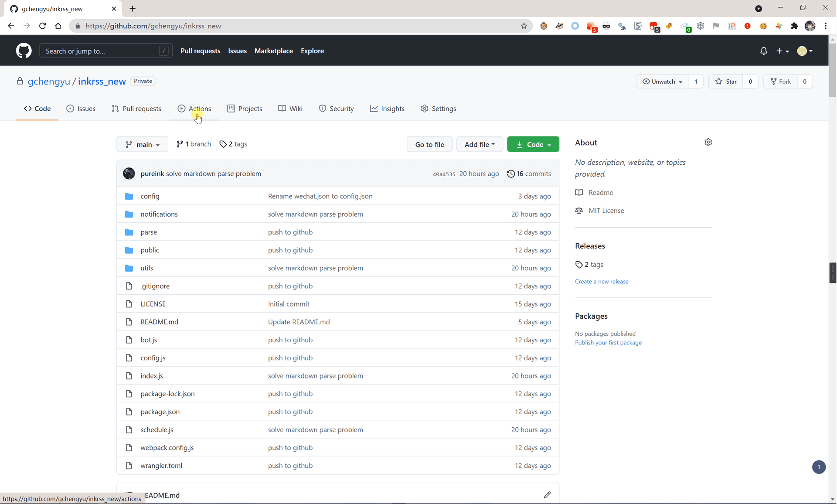837x504 pixels.
Task: Open repository Settings tab
Action: pos(438,109)
